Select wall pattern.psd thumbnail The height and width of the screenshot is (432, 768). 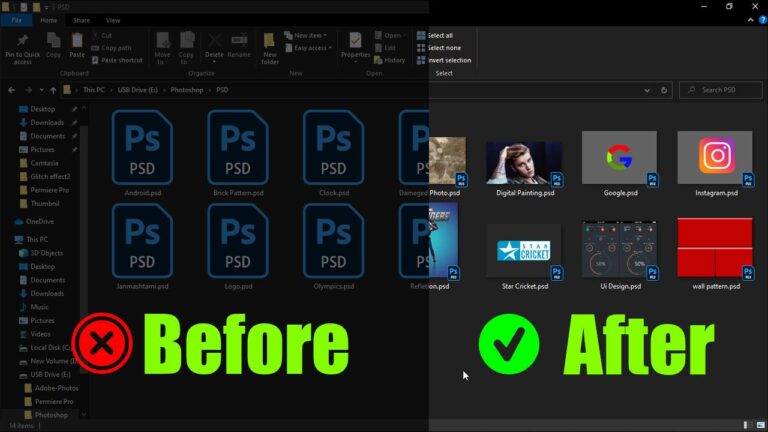point(715,248)
